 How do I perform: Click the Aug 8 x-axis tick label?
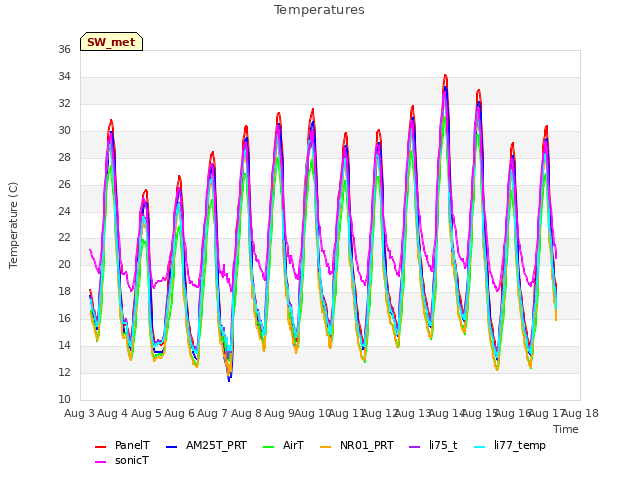[x=246, y=413]
